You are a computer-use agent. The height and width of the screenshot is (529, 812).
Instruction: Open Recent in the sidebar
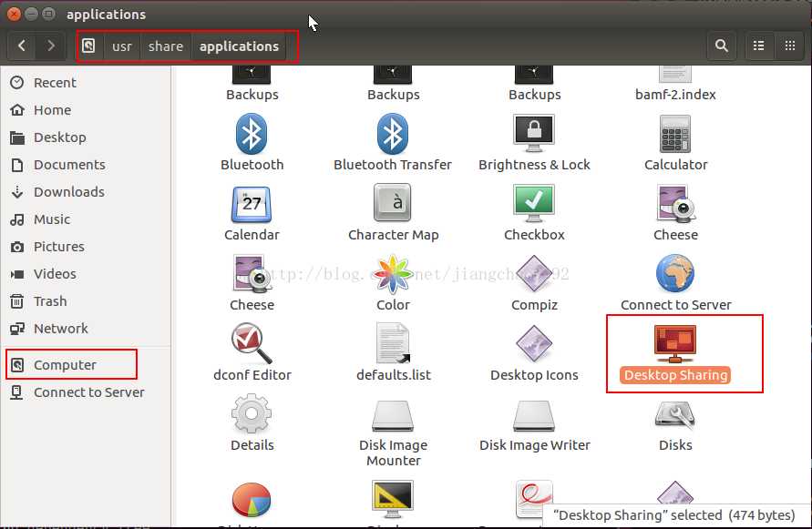[86, 83]
